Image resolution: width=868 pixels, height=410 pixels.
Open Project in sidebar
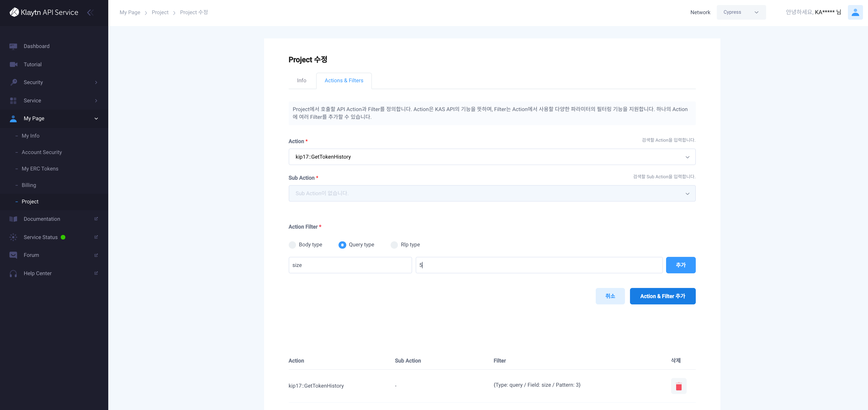coord(30,202)
